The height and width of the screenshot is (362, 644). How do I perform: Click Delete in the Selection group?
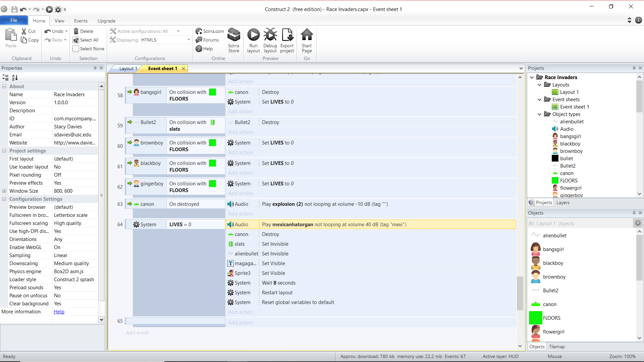(84, 31)
